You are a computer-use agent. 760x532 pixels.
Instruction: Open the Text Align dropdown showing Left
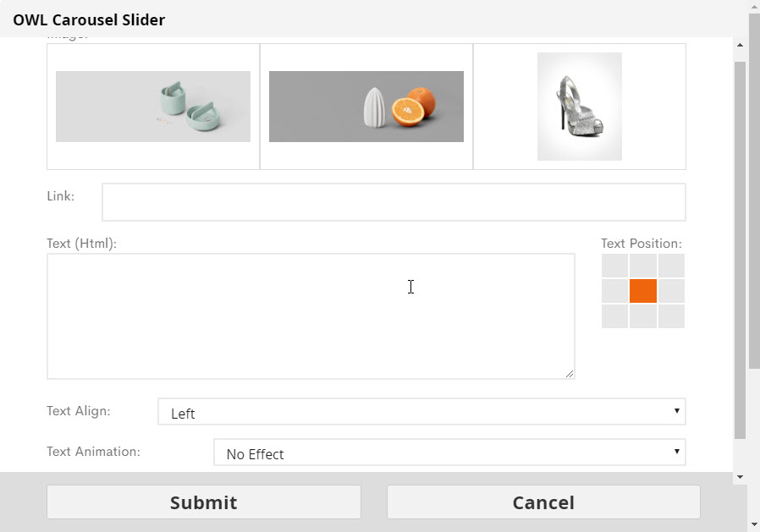tap(421, 412)
